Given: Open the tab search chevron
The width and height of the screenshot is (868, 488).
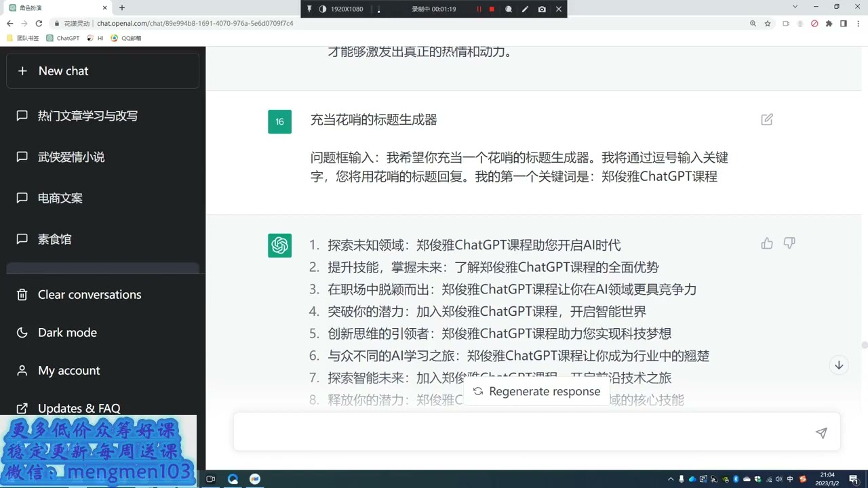Looking at the screenshot, I should [x=795, y=7].
